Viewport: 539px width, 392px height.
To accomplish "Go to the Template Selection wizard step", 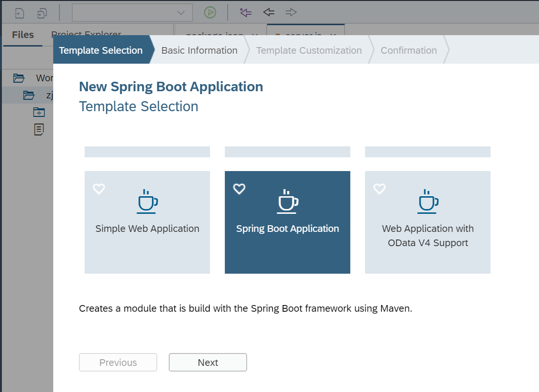I will pos(101,50).
